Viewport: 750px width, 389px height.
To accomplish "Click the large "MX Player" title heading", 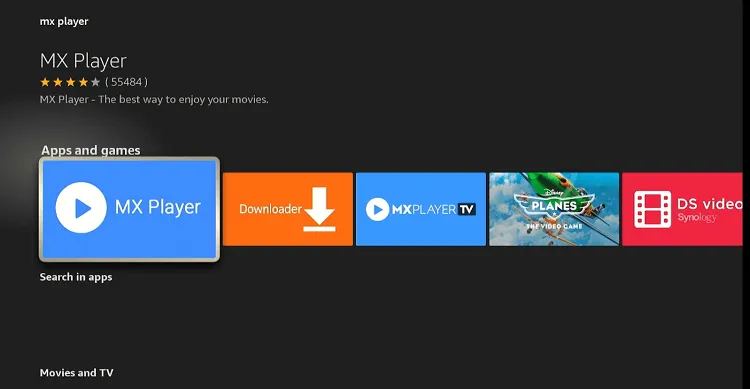I will coord(83,61).
